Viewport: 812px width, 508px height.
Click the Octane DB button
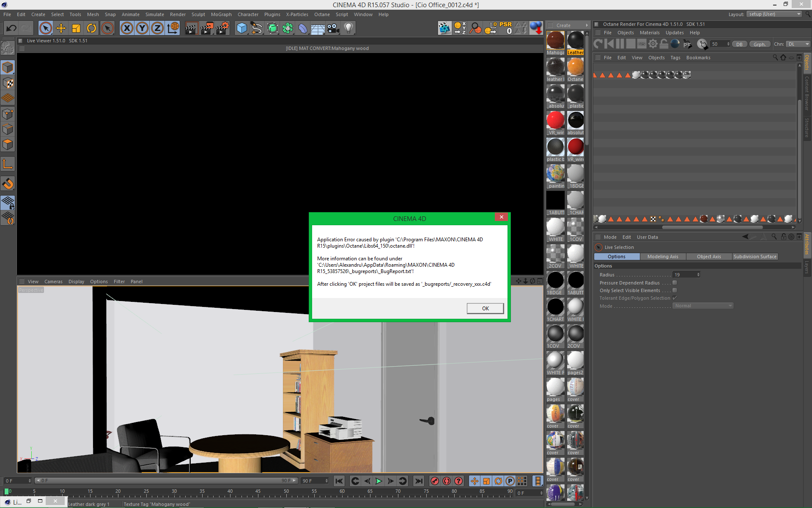(x=739, y=44)
